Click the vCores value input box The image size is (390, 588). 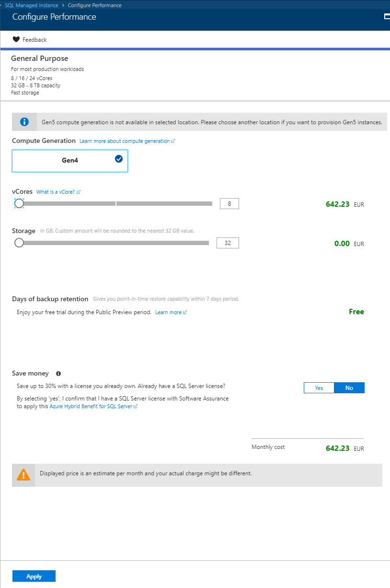pyautogui.click(x=229, y=204)
